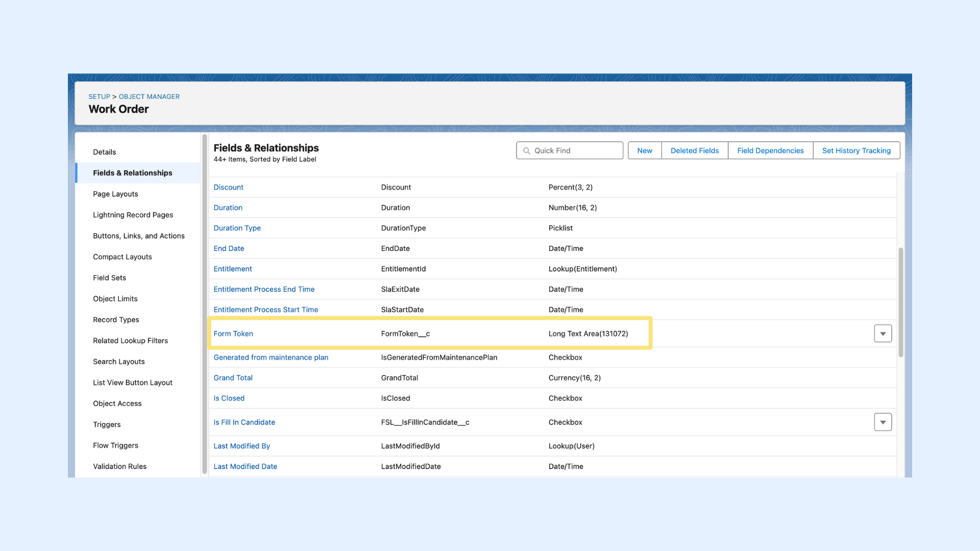980x551 pixels.
Task: Open the Form Token row actions dropdown
Action: tap(883, 334)
